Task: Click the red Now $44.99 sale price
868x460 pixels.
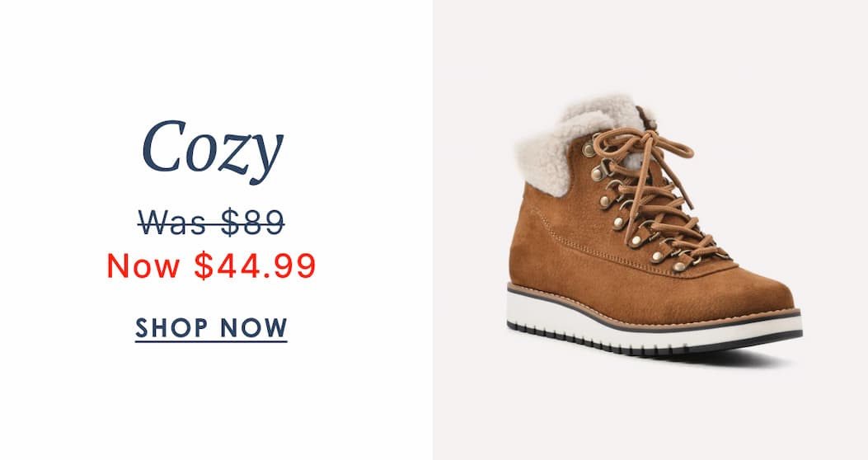Action: point(212,265)
